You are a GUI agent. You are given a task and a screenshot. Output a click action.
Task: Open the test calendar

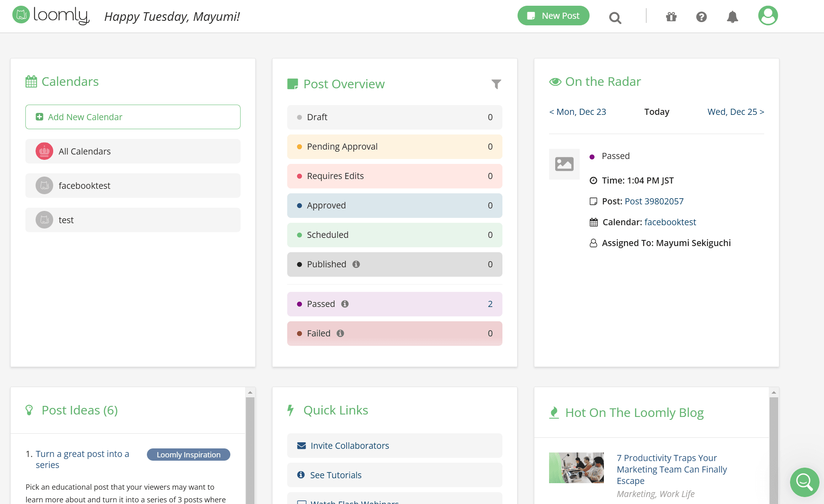click(x=133, y=220)
